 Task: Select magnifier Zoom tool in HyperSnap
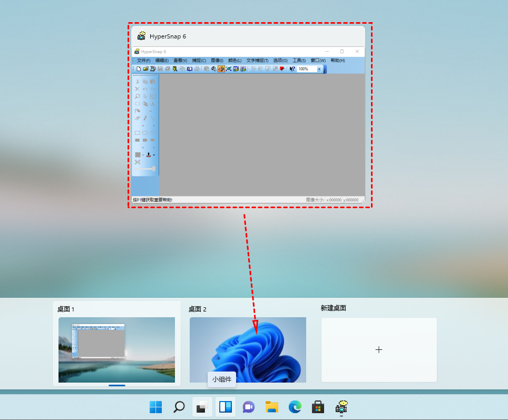tap(138, 96)
